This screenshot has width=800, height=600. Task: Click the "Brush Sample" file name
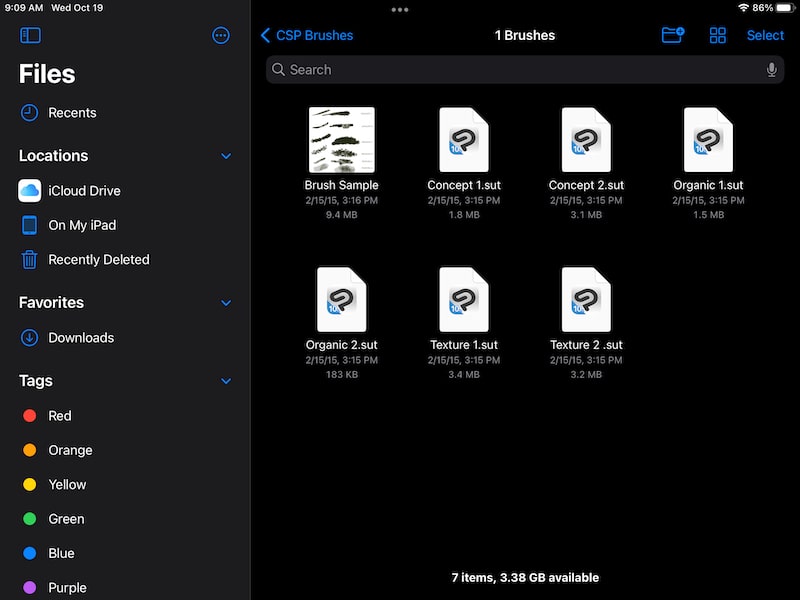tap(341, 185)
